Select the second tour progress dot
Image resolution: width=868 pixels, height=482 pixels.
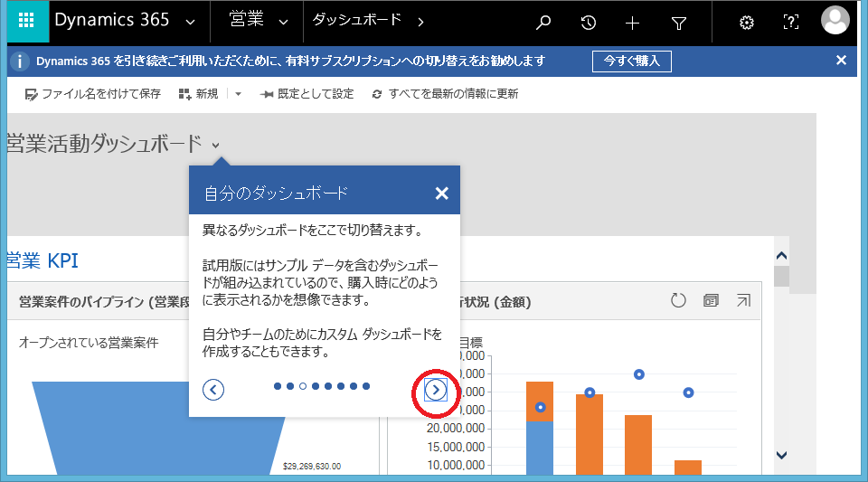pos(290,386)
